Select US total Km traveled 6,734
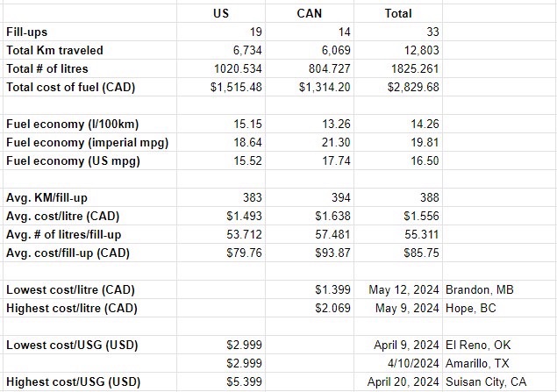 [x=221, y=50]
